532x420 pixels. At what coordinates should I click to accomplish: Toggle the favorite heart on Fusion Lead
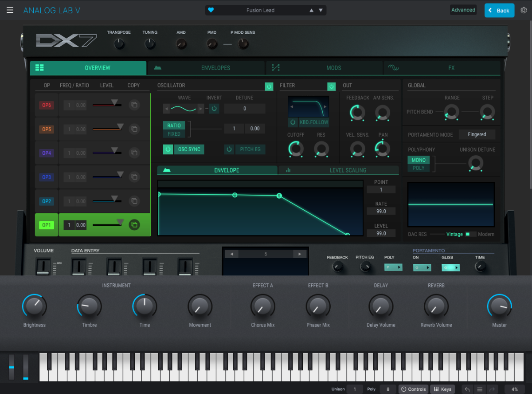point(211,10)
